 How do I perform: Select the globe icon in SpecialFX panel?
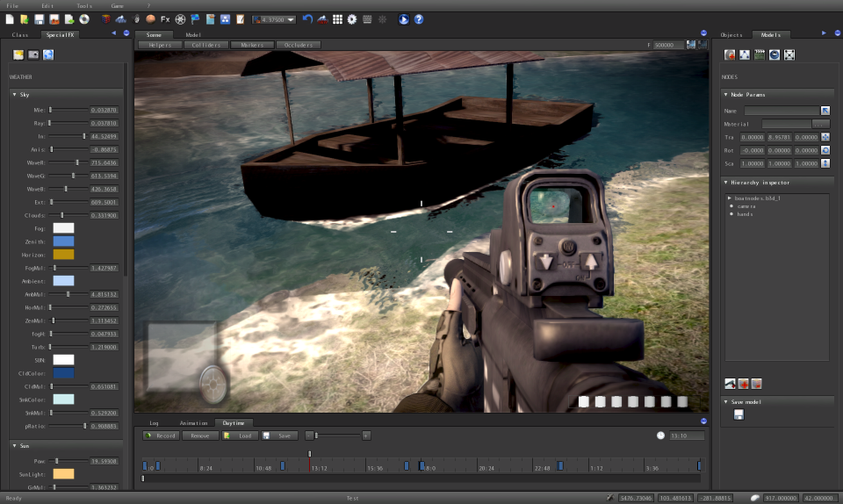tap(48, 54)
